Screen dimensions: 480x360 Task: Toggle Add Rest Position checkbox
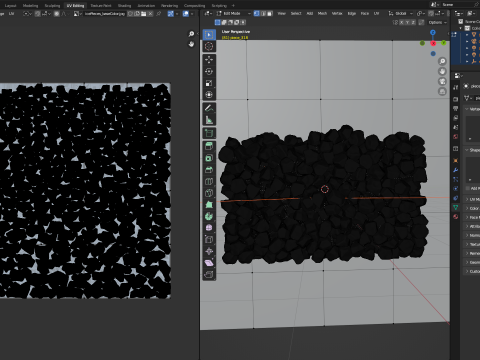(468, 189)
